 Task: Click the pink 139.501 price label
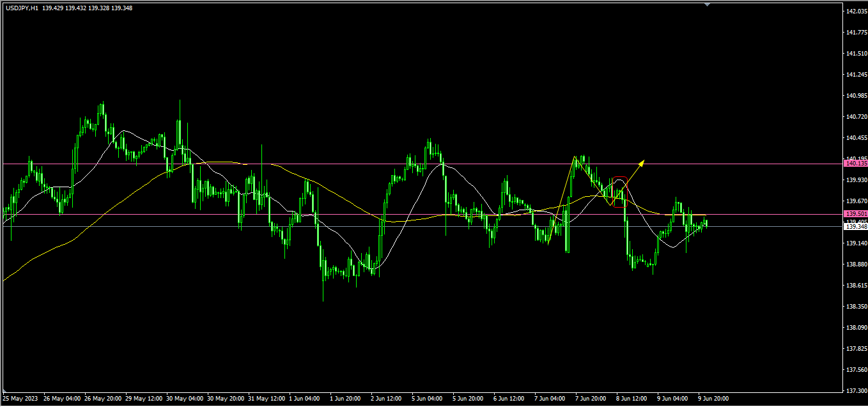855,214
